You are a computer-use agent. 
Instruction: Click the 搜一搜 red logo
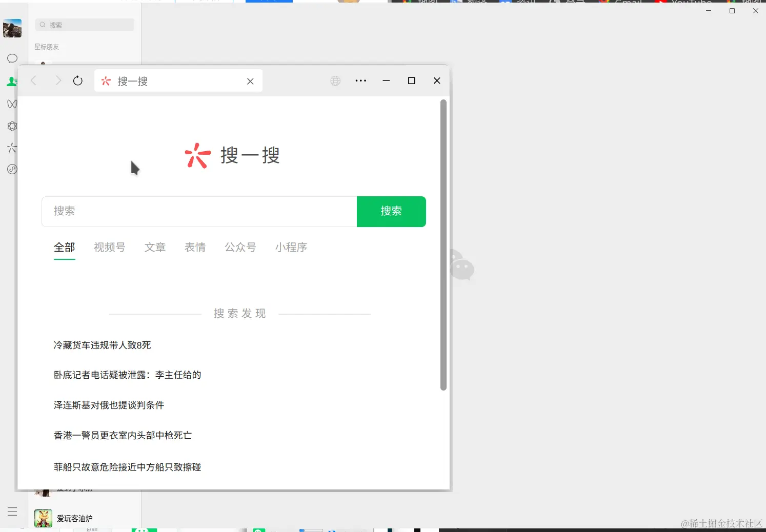click(197, 155)
